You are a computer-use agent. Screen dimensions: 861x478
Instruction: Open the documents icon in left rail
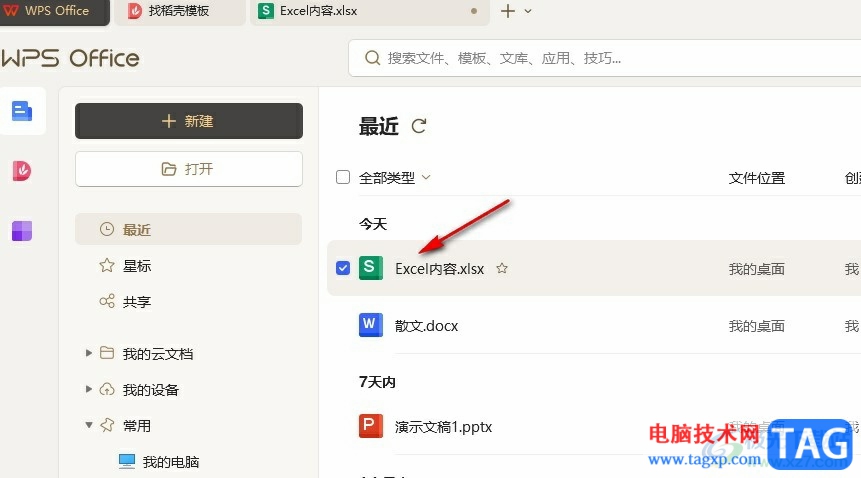click(22, 111)
